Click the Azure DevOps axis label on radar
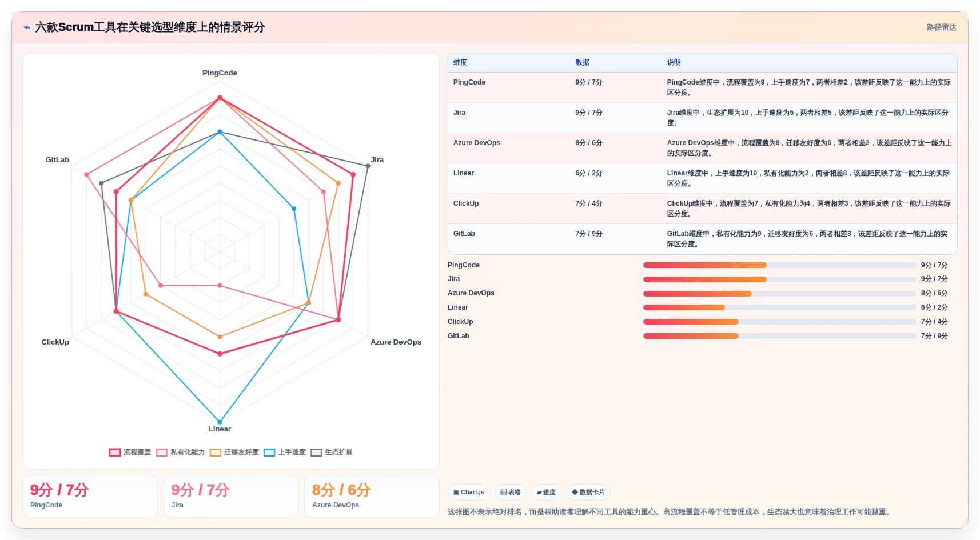This screenshot has height=540, width=980. (396, 342)
